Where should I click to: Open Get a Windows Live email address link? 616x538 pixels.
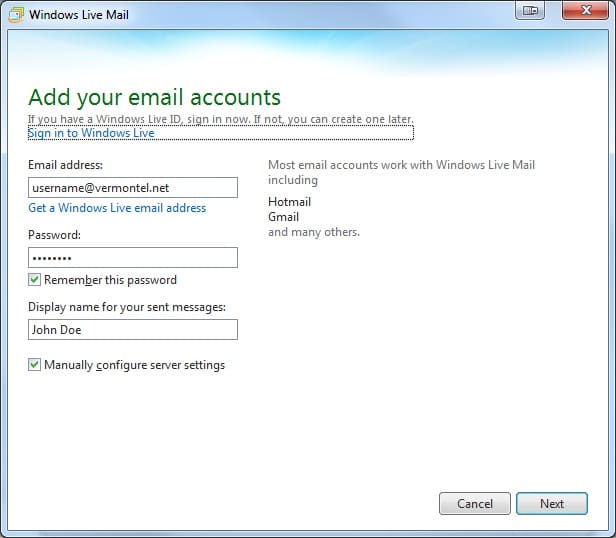(117, 207)
